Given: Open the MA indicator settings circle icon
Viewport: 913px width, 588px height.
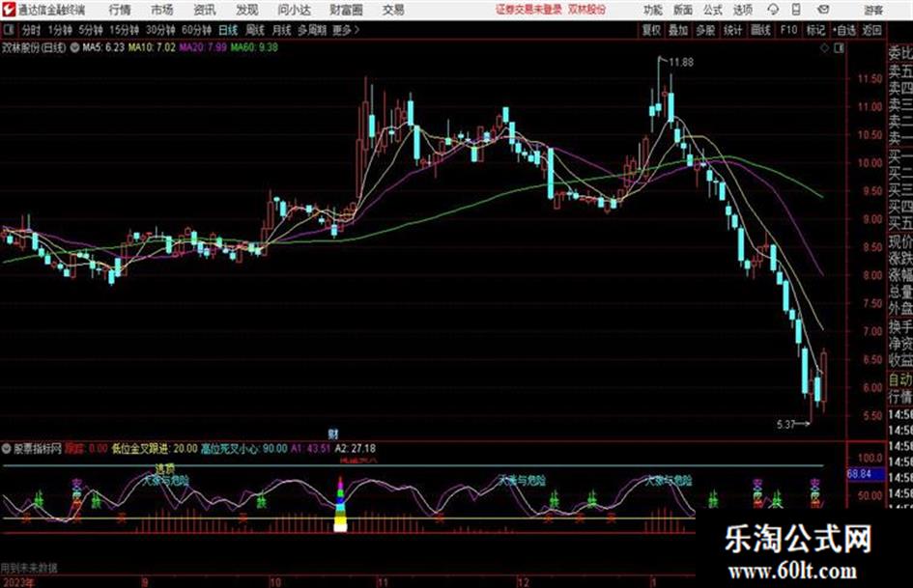Looking at the screenshot, I should (x=74, y=47).
